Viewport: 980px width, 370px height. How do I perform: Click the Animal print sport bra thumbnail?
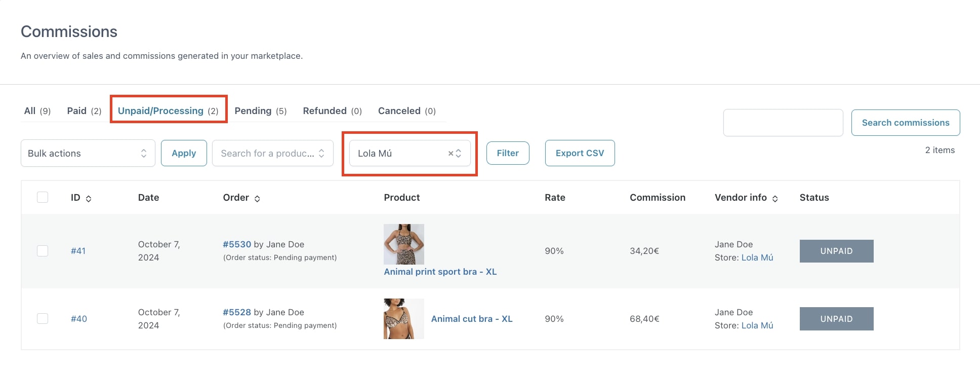pyautogui.click(x=404, y=244)
